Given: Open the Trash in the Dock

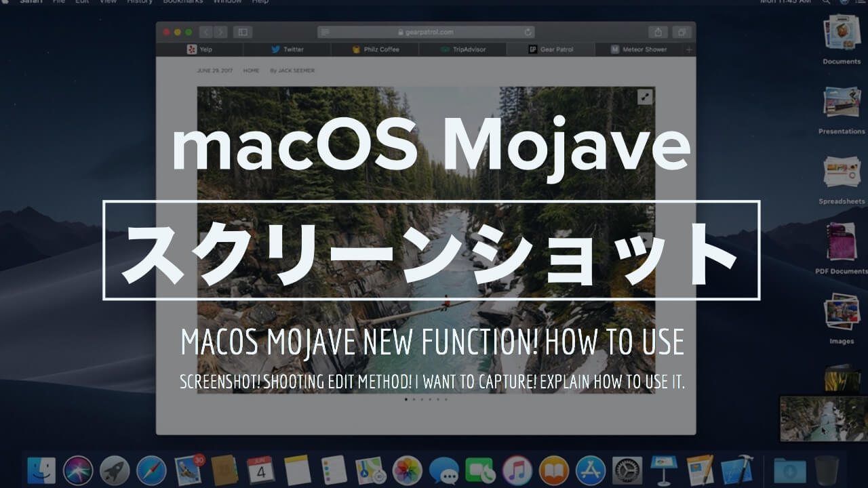Looking at the screenshot, I should click(x=827, y=470).
